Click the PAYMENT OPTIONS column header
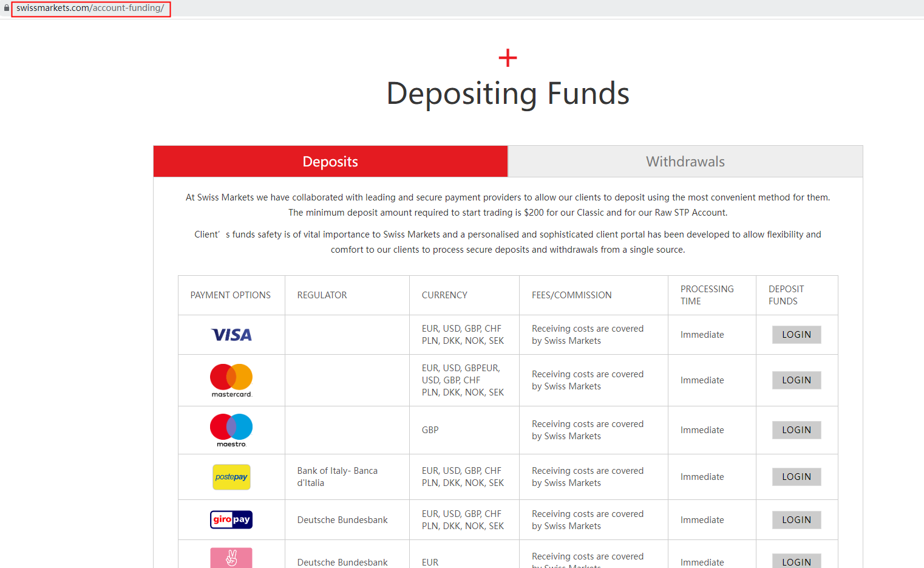The width and height of the screenshot is (924, 568). (x=231, y=295)
